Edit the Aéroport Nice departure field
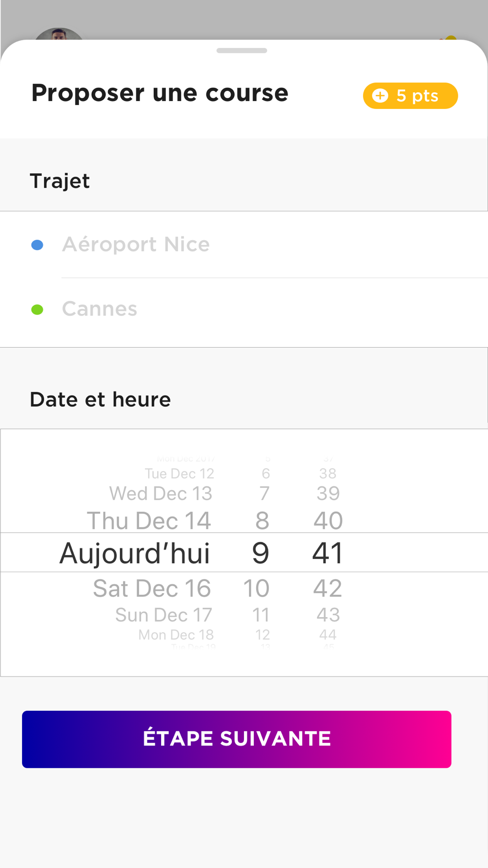488x868 pixels. click(x=136, y=245)
